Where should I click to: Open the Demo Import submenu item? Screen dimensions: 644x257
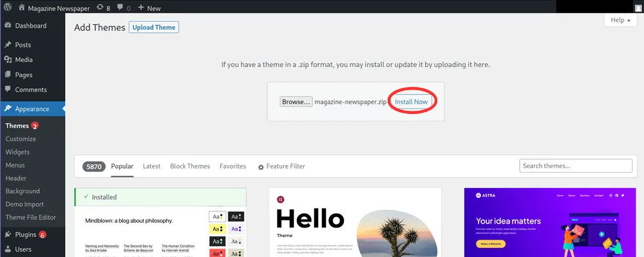(24, 204)
